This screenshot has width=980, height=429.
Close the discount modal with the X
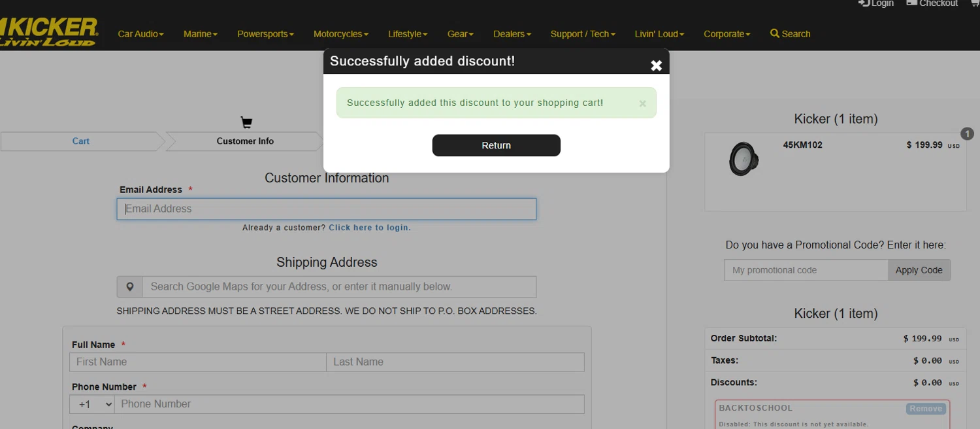(x=656, y=65)
